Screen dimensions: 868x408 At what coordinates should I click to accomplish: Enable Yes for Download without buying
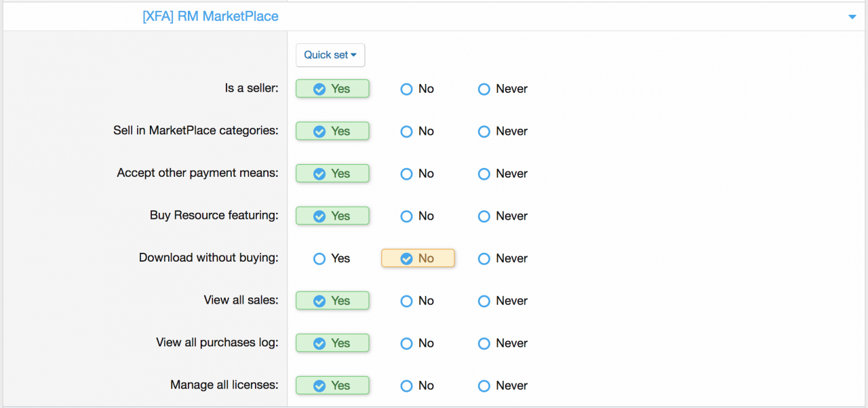319,258
